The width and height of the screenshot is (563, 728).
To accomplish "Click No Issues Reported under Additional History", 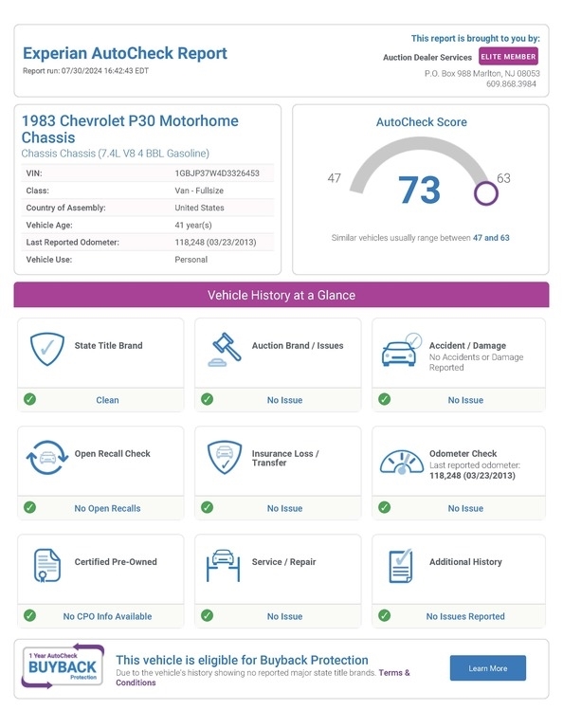I will tap(465, 616).
